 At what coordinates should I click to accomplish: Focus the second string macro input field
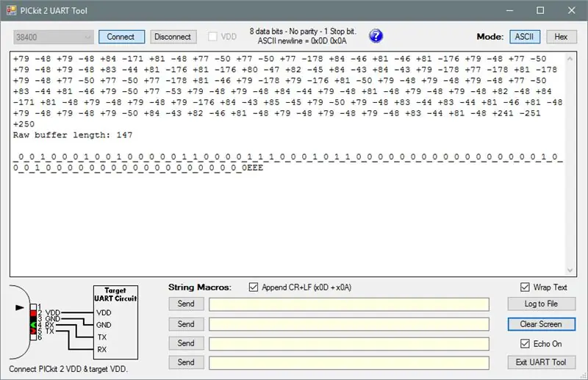click(x=349, y=324)
